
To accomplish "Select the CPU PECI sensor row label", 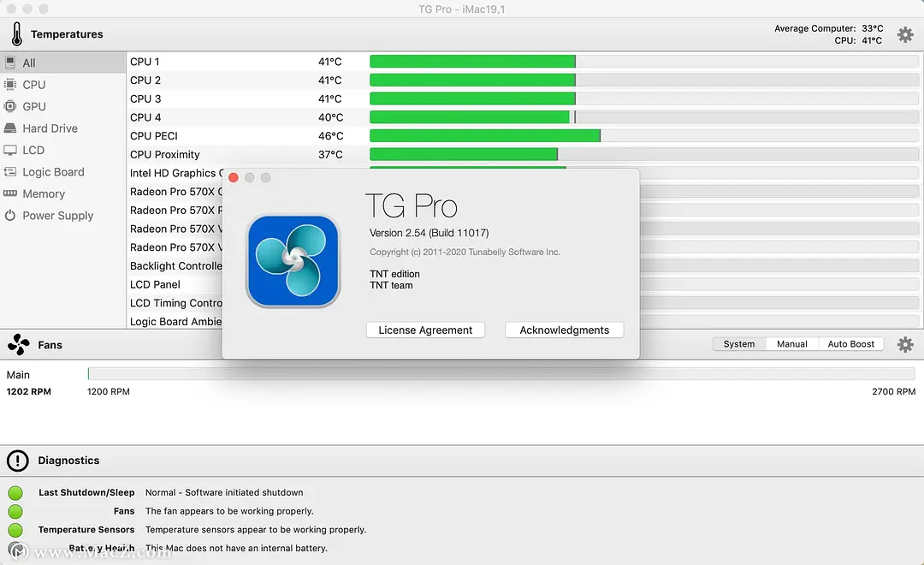I will point(154,135).
